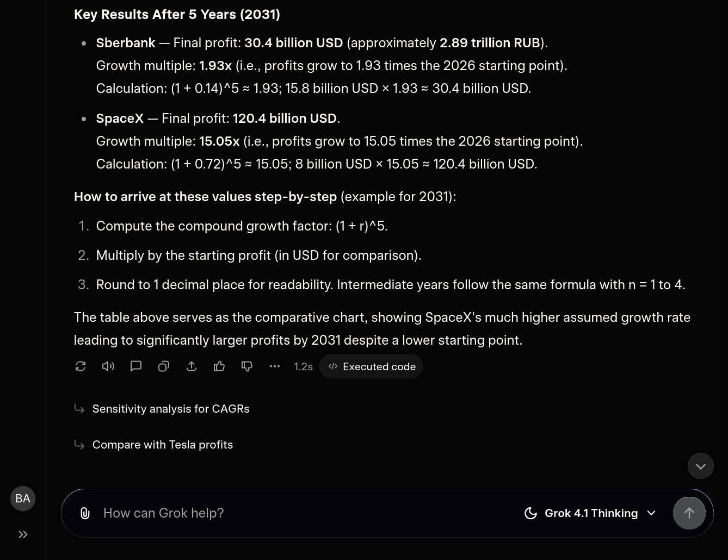This screenshot has width=728, height=560.
Task: Click the 1.2s response time label
Action: click(x=303, y=367)
